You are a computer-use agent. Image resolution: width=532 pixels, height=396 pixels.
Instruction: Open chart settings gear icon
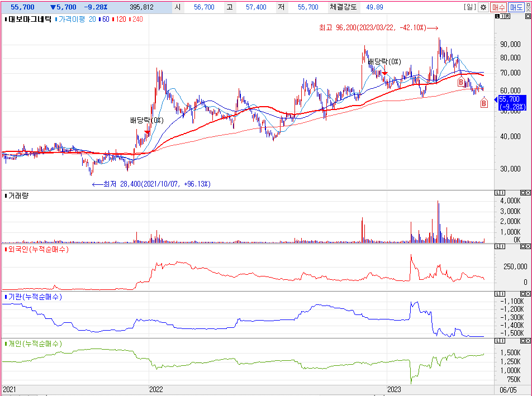coord(483,7)
